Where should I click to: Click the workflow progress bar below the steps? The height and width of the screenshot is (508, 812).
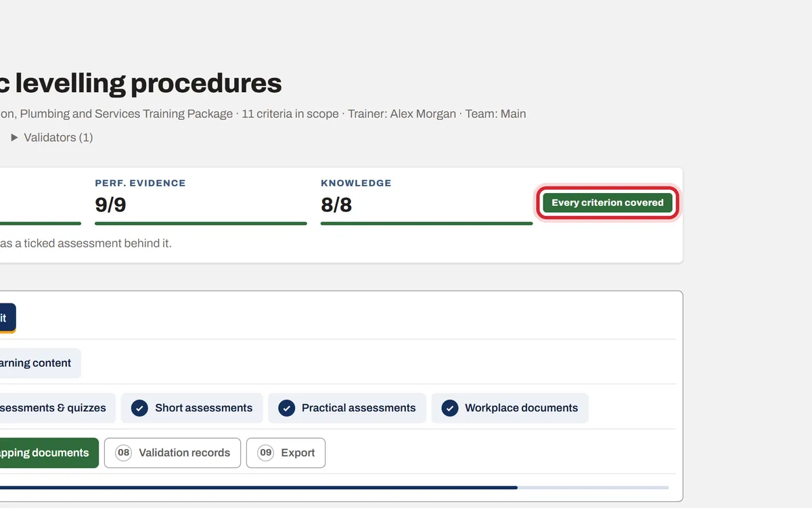[x=334, y=487]
